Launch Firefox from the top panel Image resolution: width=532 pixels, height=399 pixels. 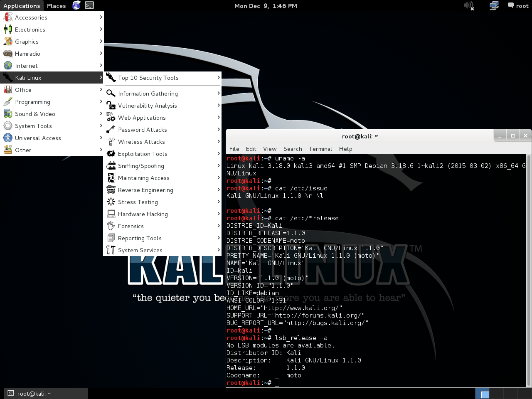[x=76, y=6]
